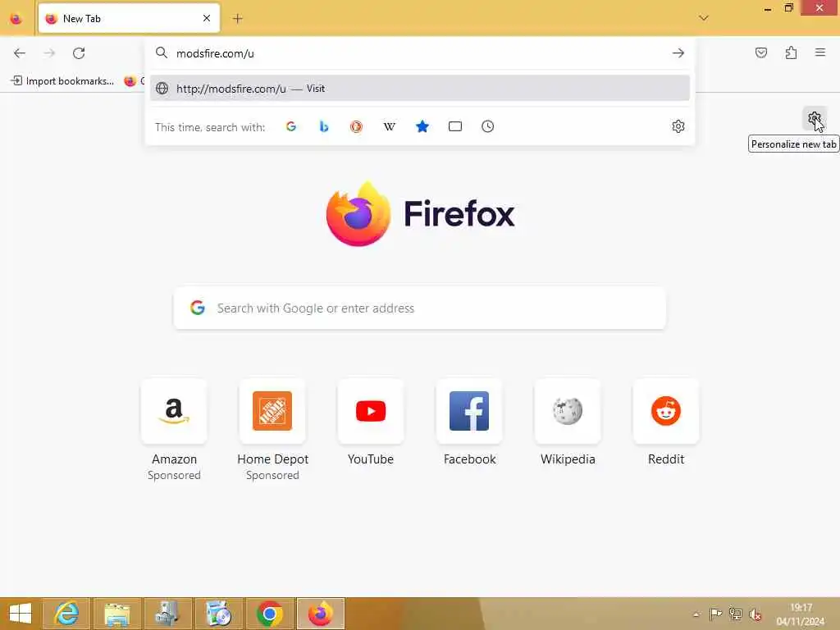
Task: Search this time with Google icon
Action: tap(291, 126)
